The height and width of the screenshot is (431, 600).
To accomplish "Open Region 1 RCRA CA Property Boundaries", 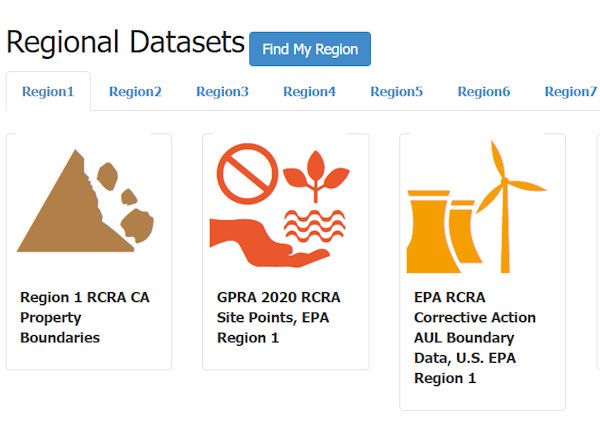I will [85, 317].
